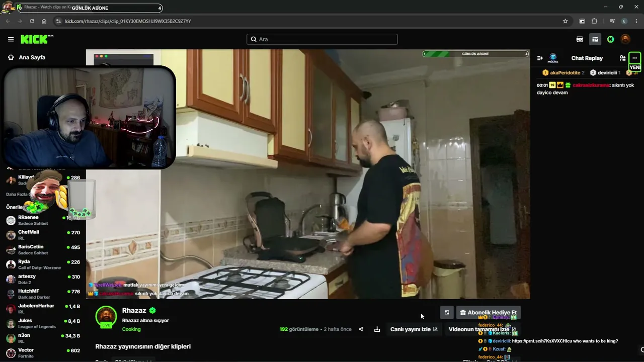Viewport: 644px width, 362px height.
Task: Click the verified badge next to Rhazaz
Action: tap(152, 310)
